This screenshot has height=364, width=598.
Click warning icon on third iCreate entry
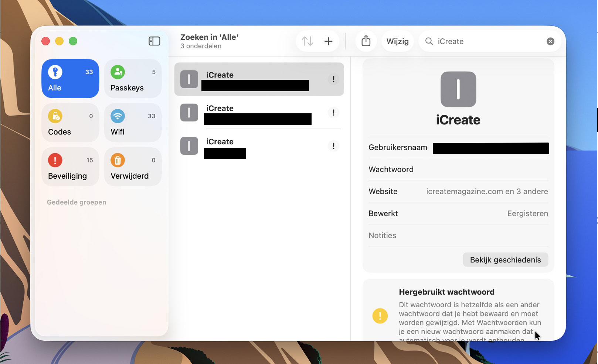coord(333,146)
